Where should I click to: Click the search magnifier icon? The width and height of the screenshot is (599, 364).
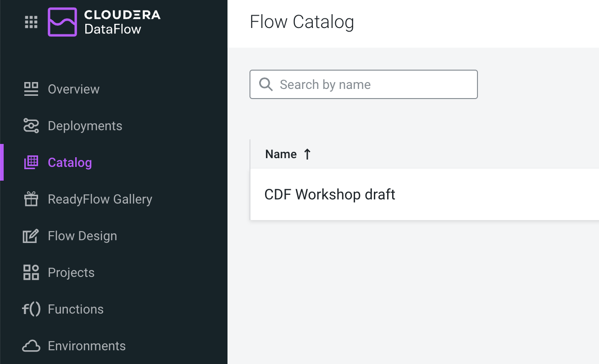(x=266, y=84)
